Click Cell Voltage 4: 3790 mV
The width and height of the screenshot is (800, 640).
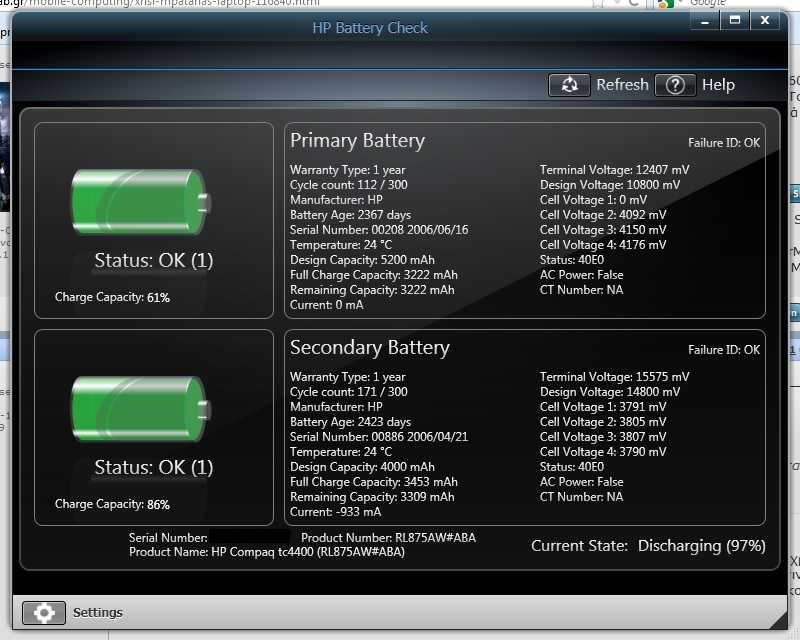click(x=603, y=452)
